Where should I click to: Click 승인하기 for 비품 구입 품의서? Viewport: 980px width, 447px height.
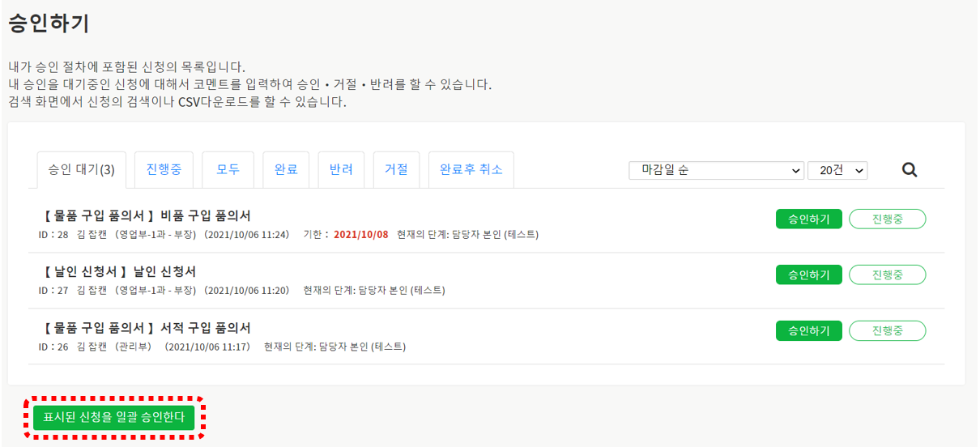(808, 219)
